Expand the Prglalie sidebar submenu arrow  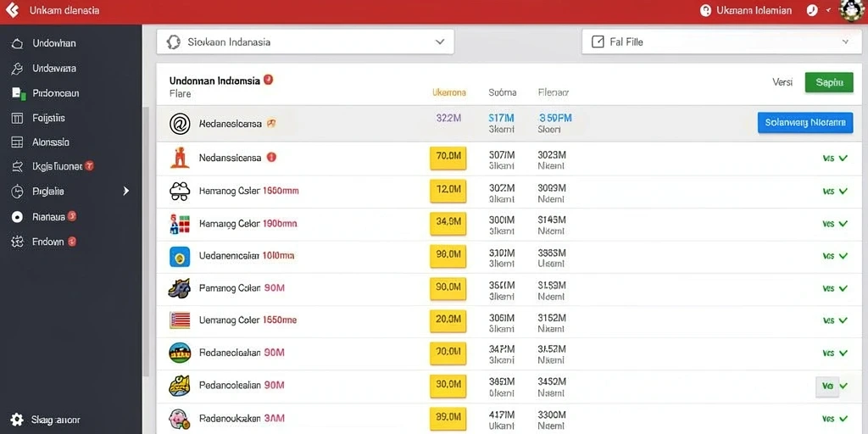tap(125, 191)
